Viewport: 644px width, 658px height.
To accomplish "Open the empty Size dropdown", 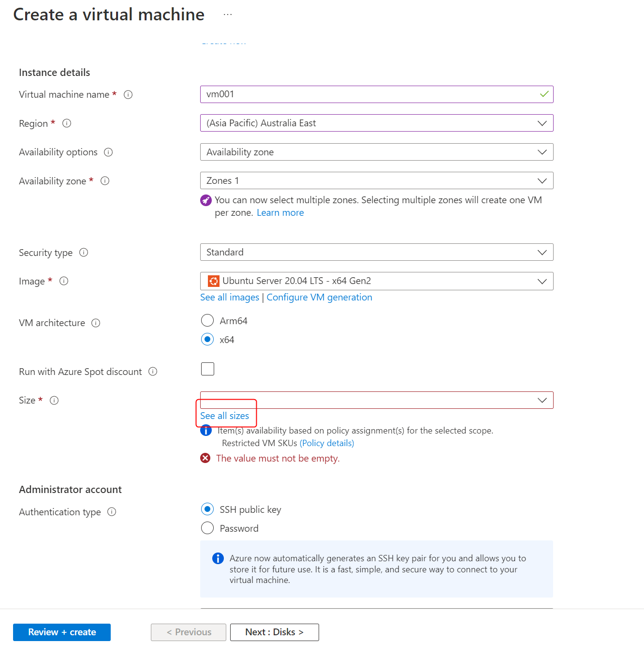I will click(x=377, y=401).
